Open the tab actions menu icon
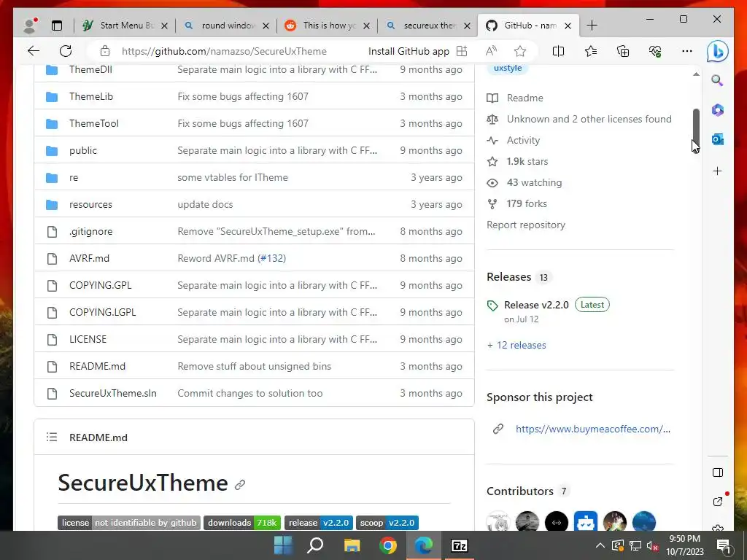Image resolution: width=747 pixels, height=560 pixels. pyautogui.click(x=57, y=26)
